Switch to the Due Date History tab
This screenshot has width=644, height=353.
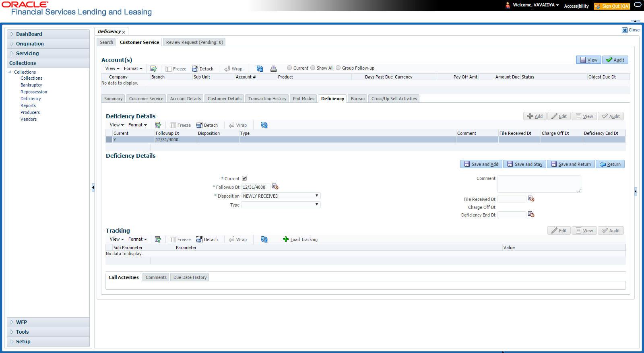(x=190, y=277)
